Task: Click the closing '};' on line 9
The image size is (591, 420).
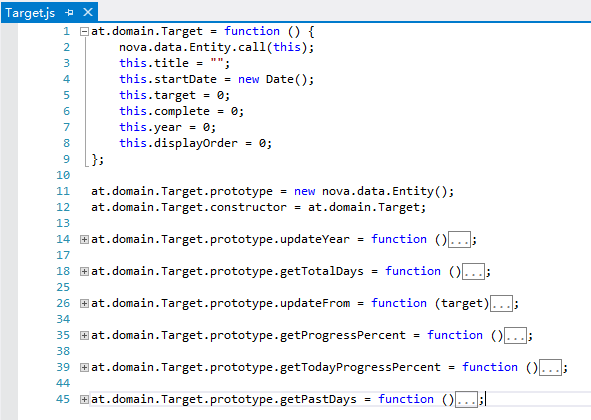Action: click(98, 159)
